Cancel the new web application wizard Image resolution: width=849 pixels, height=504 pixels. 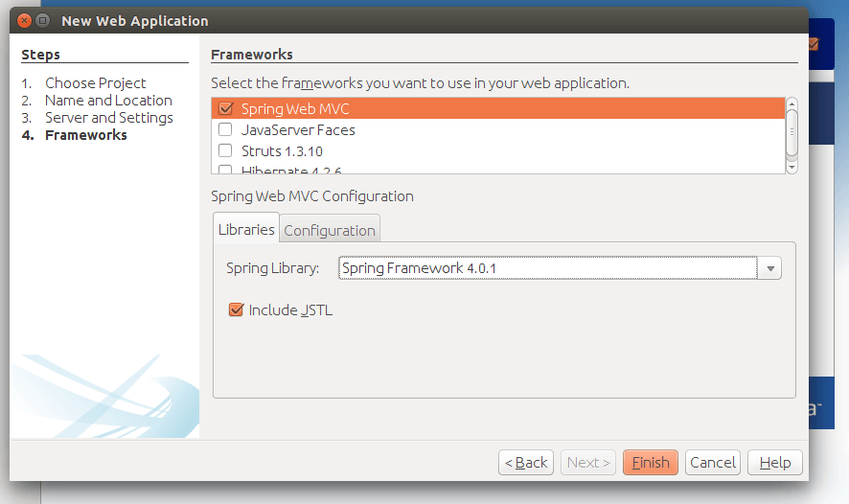[x=712, y=463]
